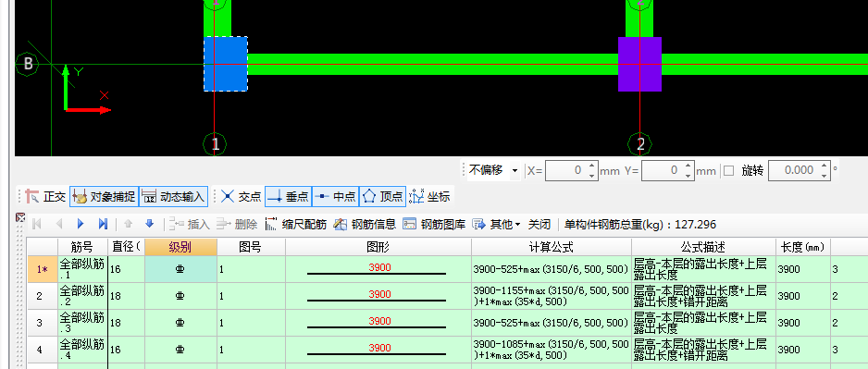Expand 其他 dropdown menu

coord(496,224)
